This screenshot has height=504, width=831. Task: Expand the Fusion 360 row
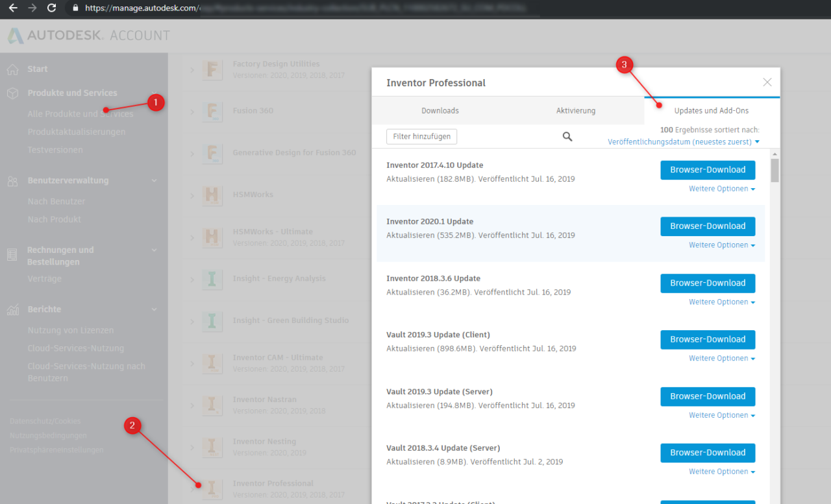(x=192, y=112)
